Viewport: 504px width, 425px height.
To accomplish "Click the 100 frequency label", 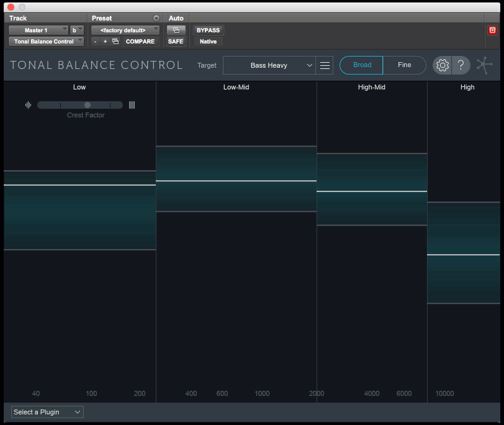I will (91, 393).
